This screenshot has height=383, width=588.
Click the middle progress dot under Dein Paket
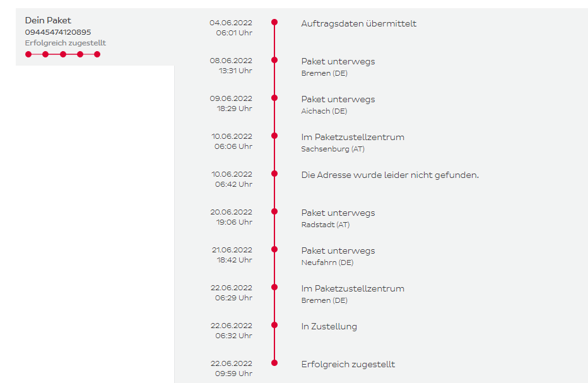pos(63,54)
